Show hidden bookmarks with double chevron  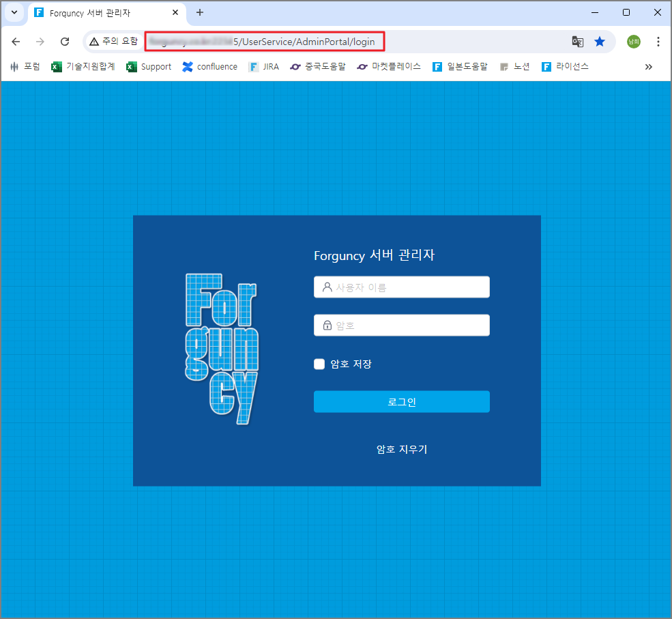coord(648,66)
